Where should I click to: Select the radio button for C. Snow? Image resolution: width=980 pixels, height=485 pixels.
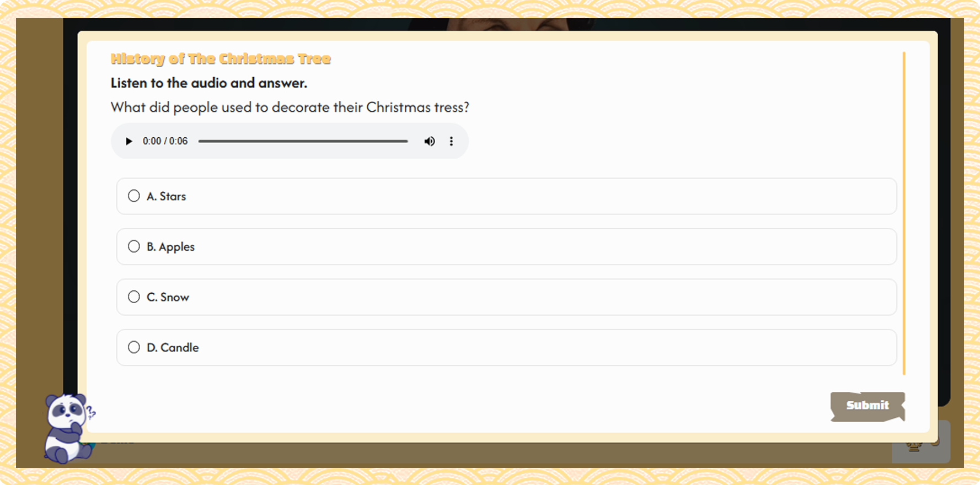point(134,297)
